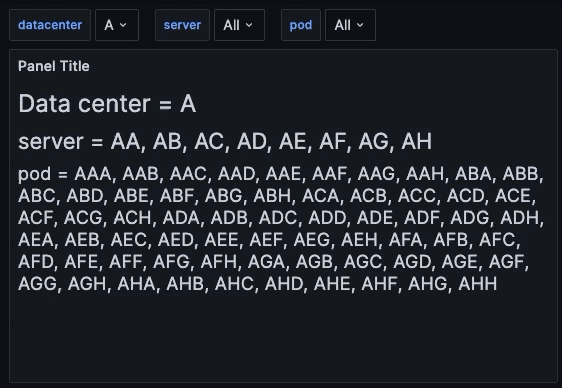This screenshot has width=562, height=388.
Task: Click the ABC entry in the pod list
Action: tap(37, 196)
